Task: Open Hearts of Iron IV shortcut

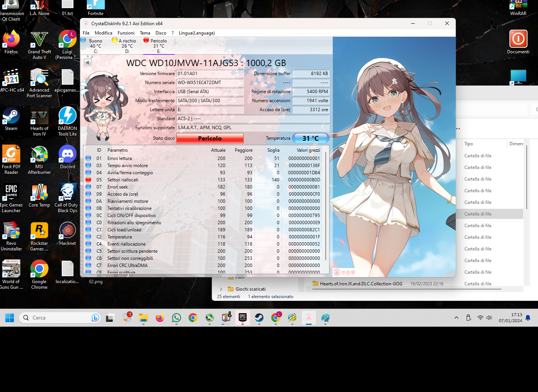Action: (39, 122)
